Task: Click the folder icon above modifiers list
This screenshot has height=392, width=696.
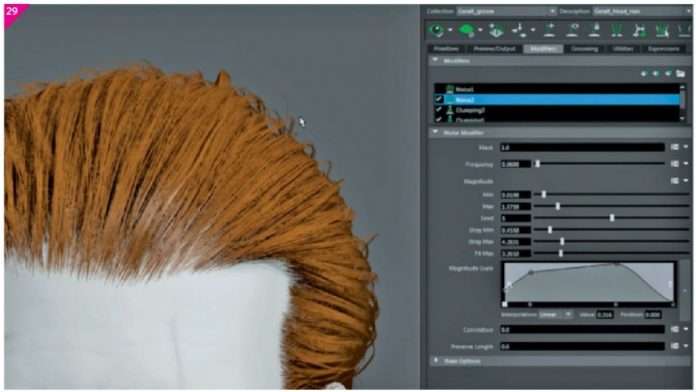Action: click(680, 73)
